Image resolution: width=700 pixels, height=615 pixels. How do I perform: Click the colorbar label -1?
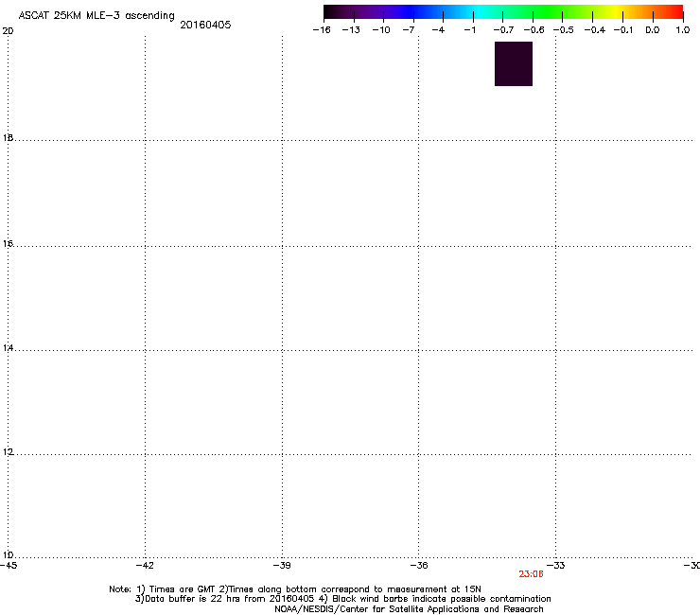469,30
